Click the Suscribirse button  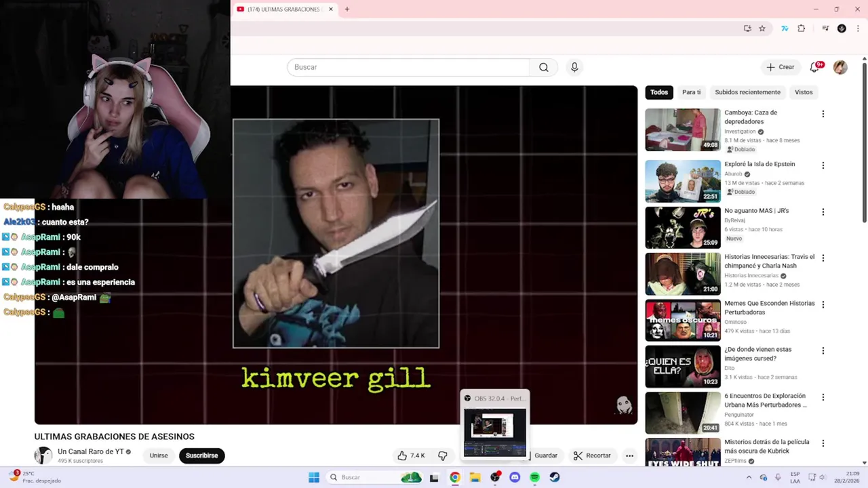[x=202, y=455]
